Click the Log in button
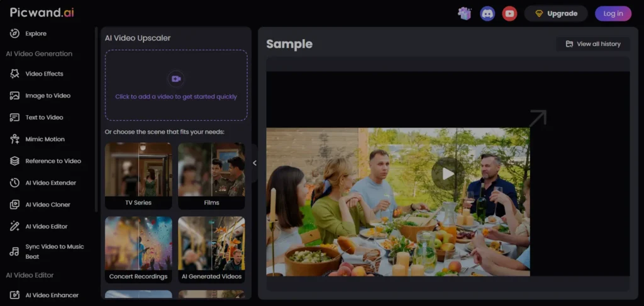This screenshot has height=306, width=644. coord(613,14)
